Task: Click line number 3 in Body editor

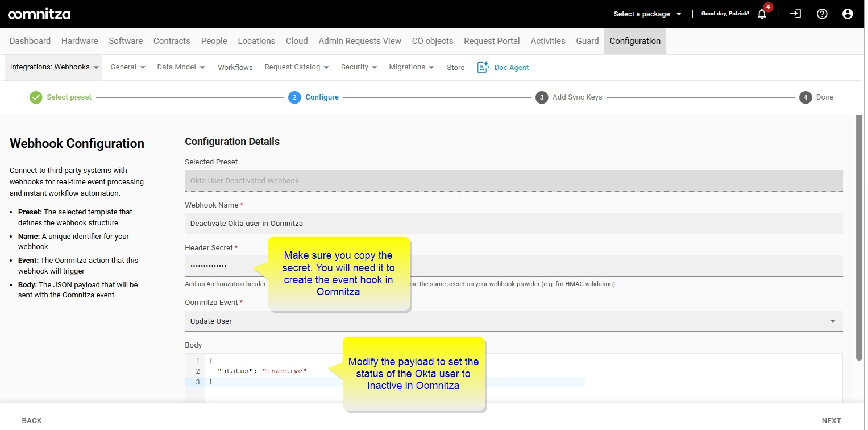Action: point(198,382)
